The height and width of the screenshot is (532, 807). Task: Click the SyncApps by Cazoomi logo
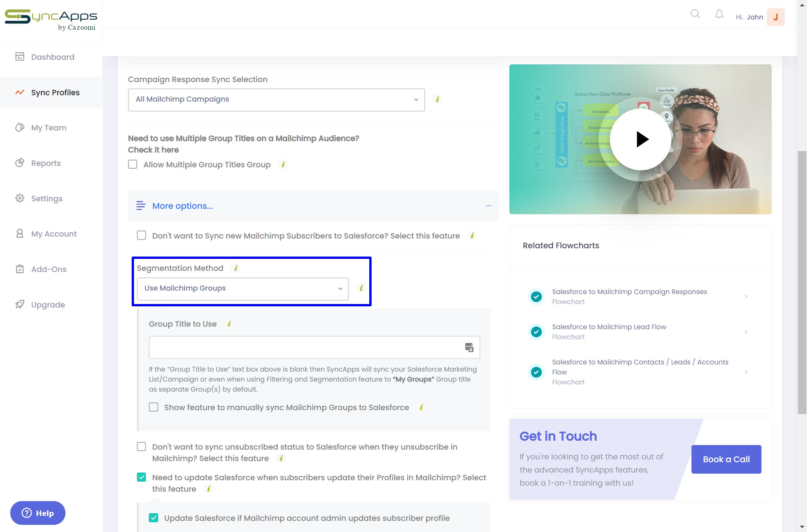pyautogui.click(x=51, y=20)
